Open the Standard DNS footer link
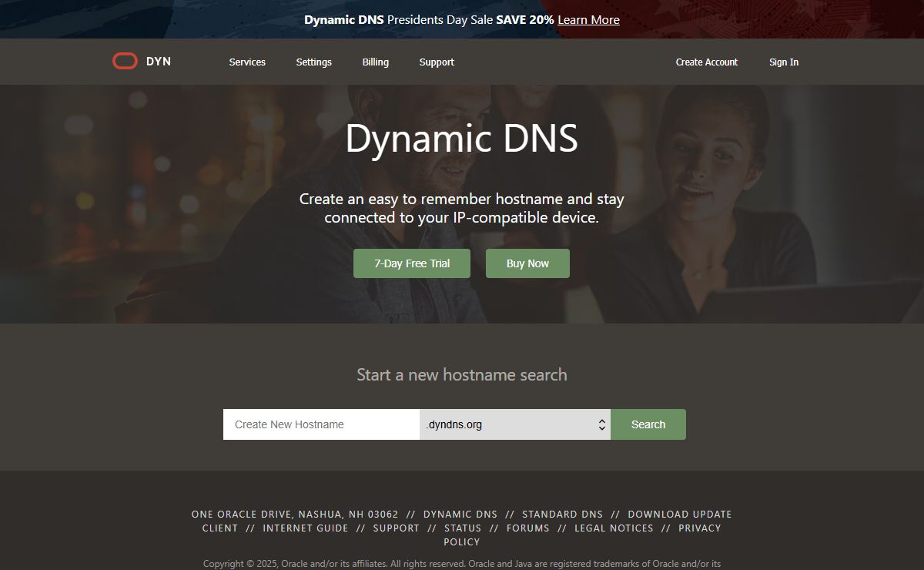The width and height of the screenshot is (924, 570). coord(563,515)
